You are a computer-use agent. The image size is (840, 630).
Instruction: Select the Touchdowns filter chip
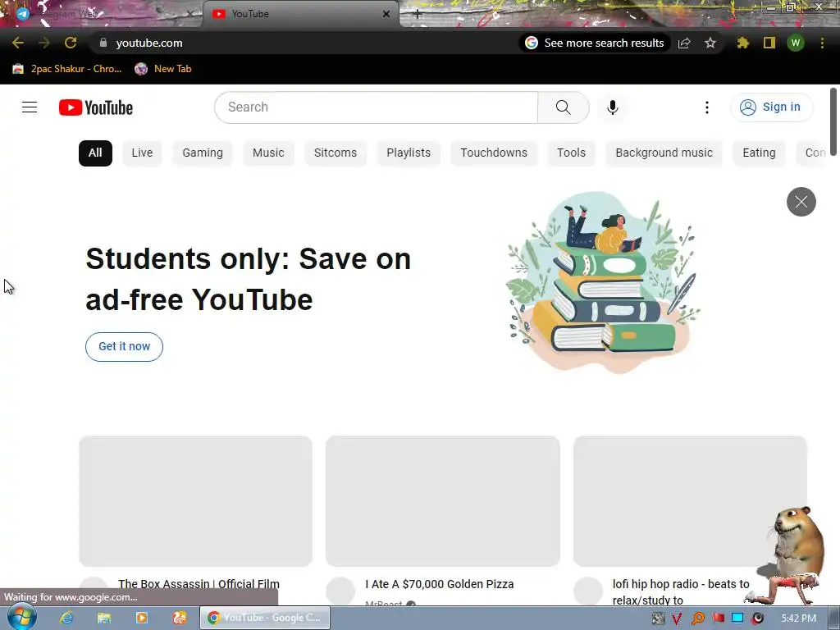(x=494, y=153)
